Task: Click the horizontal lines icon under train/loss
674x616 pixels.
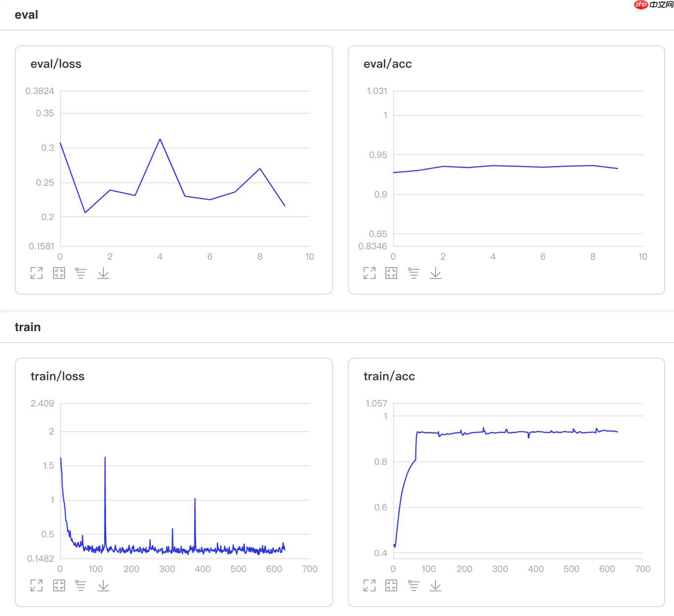Action: pos(81,585)
